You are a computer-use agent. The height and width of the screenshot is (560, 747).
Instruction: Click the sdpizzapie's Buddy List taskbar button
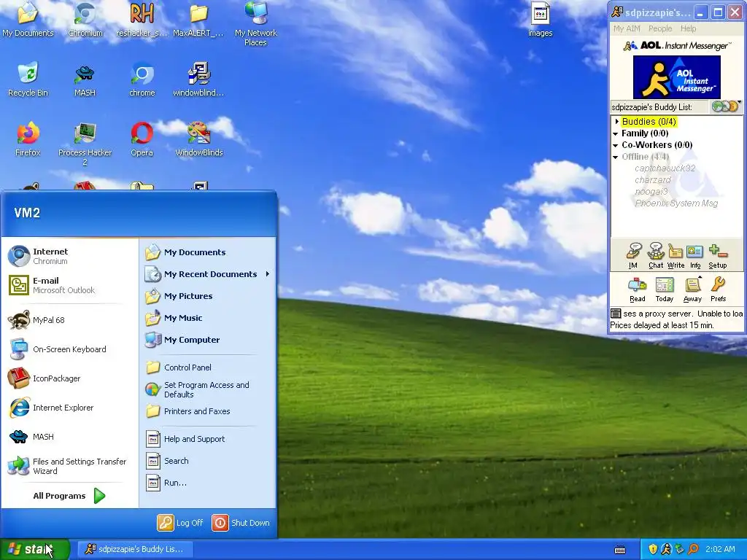(x=134, y=549)
